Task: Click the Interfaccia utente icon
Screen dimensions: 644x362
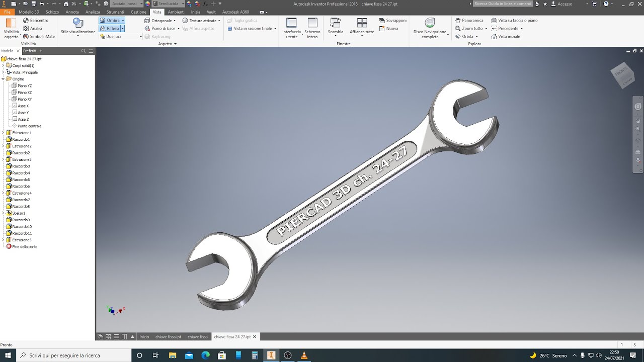Action: [x=291, y=23]
